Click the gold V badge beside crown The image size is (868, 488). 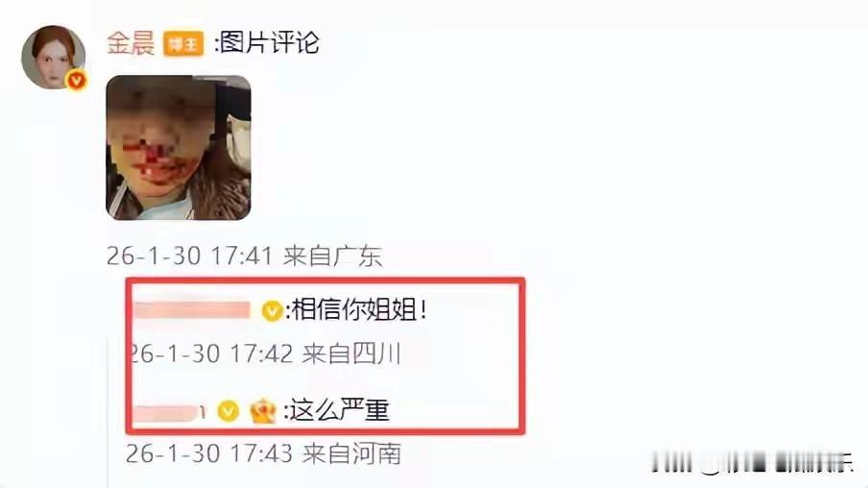tap(229, 411)
